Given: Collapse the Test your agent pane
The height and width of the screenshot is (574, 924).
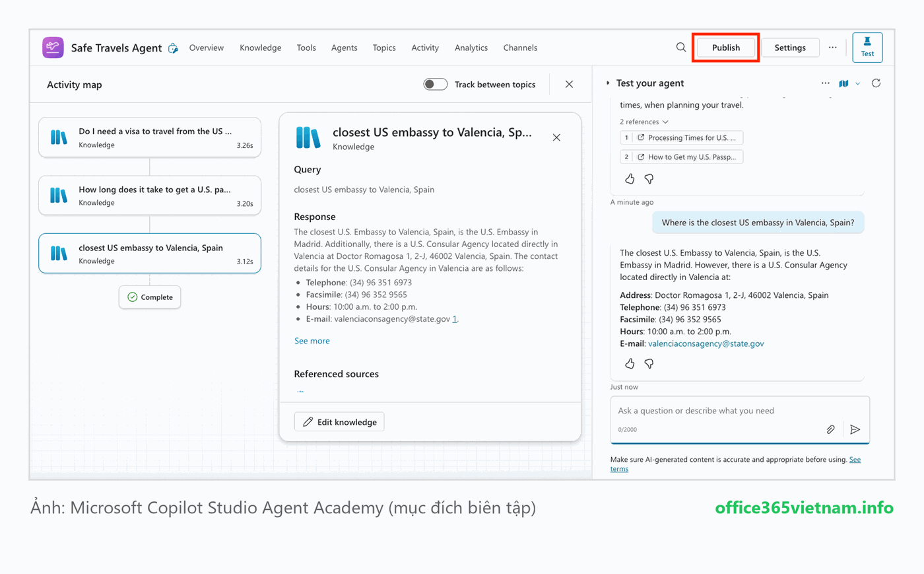Looking at the screenshot, I should click(608, 83).
